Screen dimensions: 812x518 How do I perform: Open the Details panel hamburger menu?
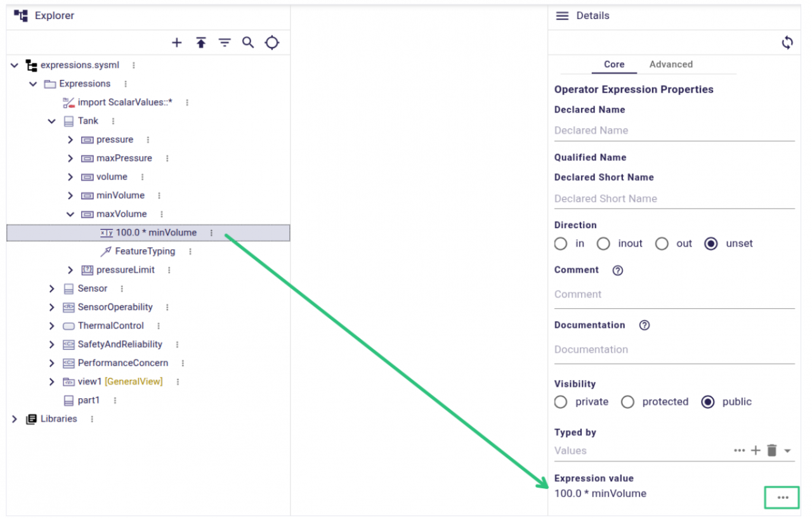tap(562, 16)
